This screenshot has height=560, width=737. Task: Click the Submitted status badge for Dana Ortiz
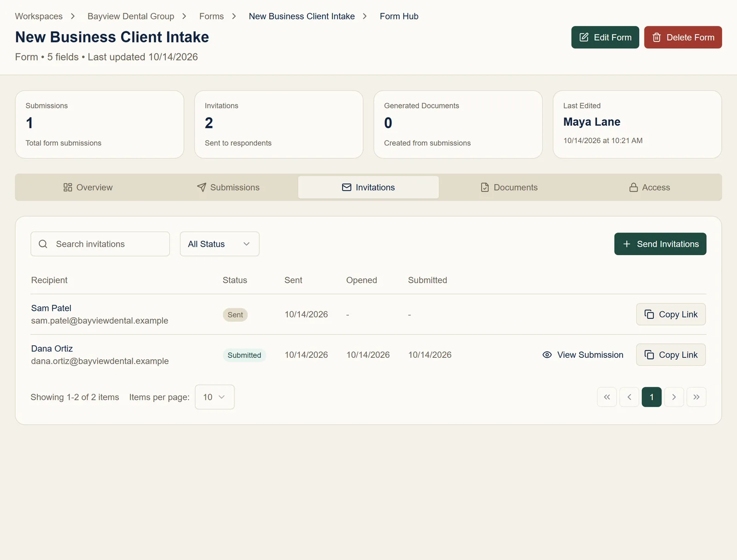(x=244, y=355)
